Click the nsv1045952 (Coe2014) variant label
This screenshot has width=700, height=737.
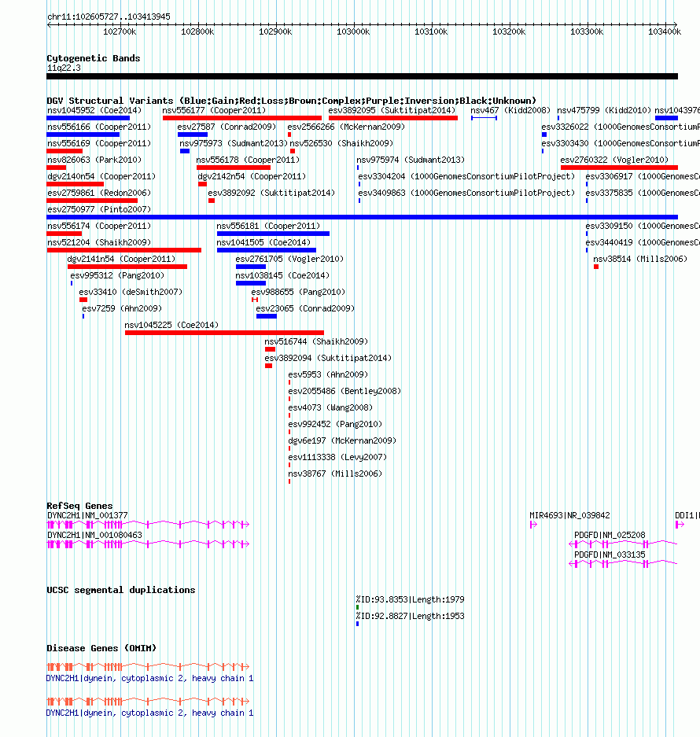pos(94,110)
